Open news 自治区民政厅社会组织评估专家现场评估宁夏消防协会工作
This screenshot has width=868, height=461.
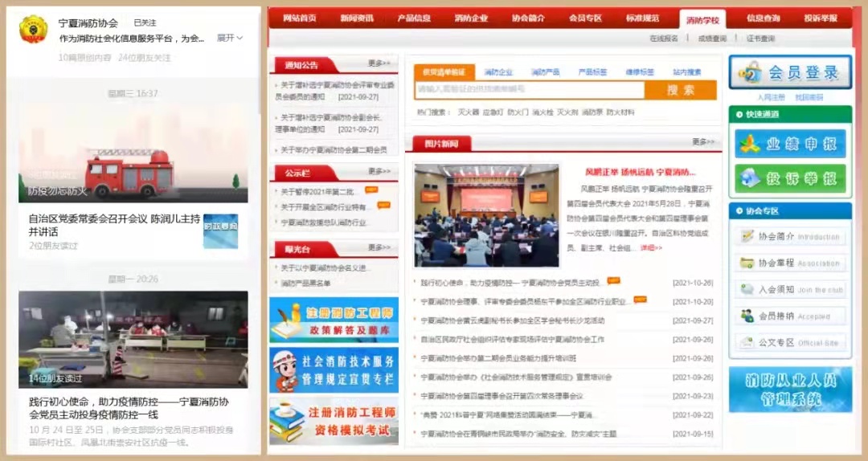pyautogui.click(x=512, y=339)
